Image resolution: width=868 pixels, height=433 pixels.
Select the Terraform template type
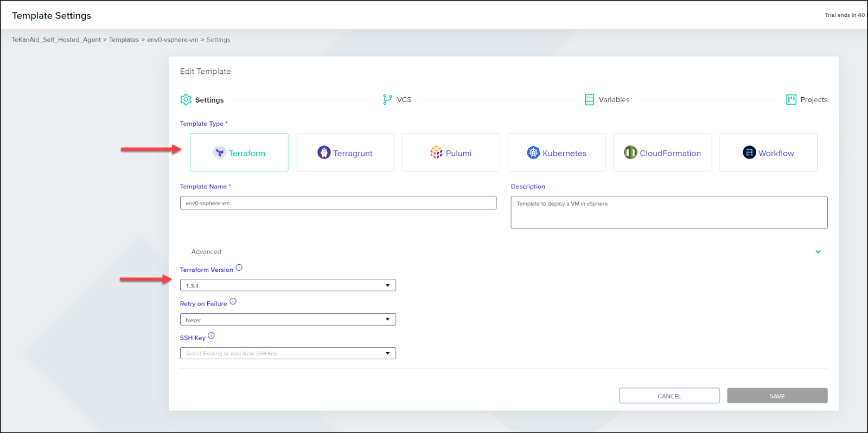pyautogui.click(x=239, y=152)
